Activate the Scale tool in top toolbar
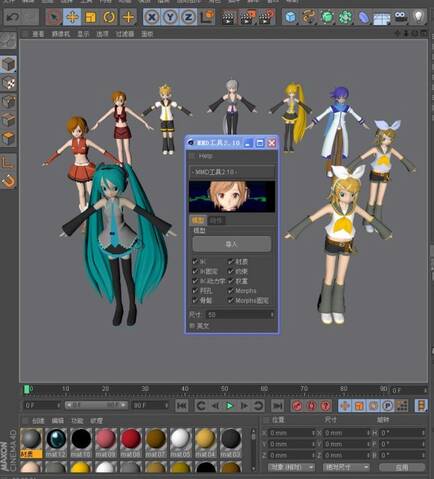Screen dimensions: 434x479 pyautogui.click(x=90, y=17)
